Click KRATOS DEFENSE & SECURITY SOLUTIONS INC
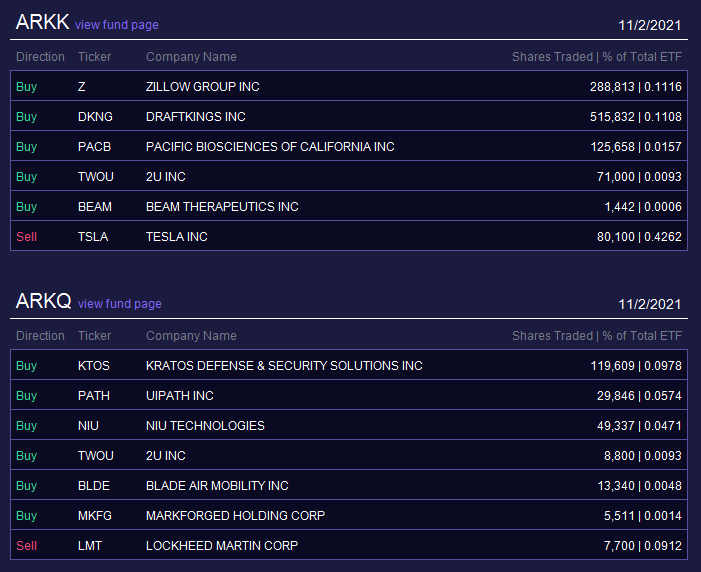The width and height of the screenshot is (701, 572). 284,366
